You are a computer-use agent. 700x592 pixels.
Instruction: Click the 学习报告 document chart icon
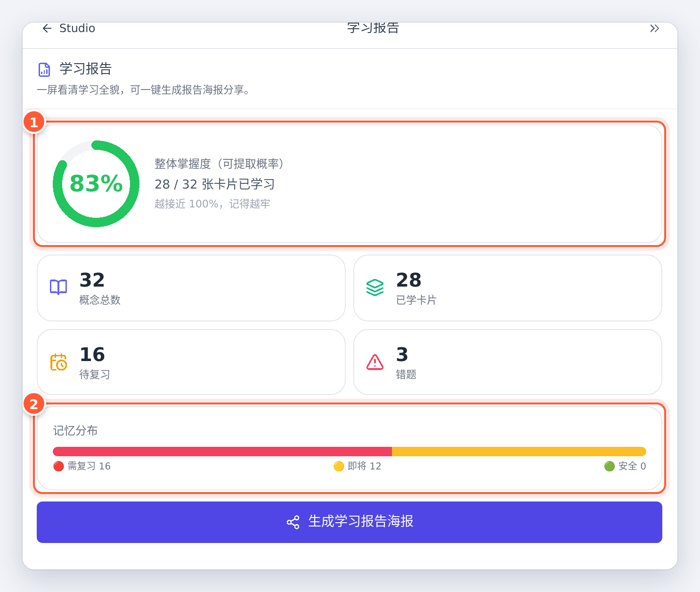point(44,70)
